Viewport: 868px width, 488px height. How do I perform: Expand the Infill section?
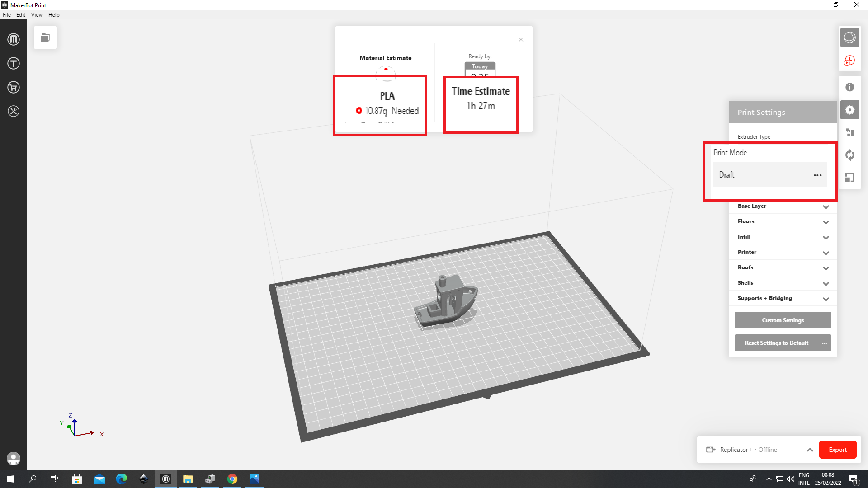click(x=783, y=237)
